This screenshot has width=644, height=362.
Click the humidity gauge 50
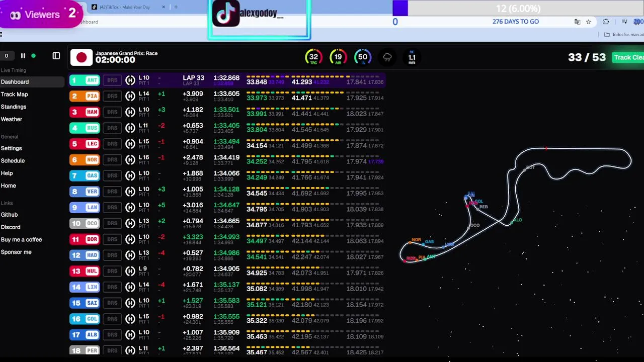tap(363, 57)
